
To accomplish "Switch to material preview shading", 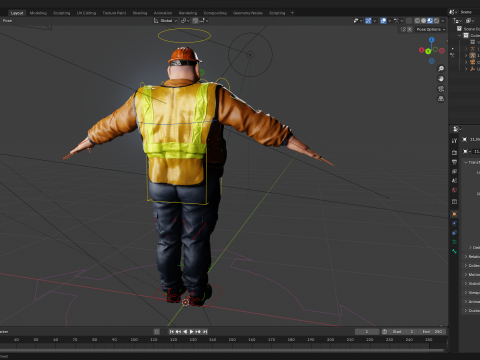I will point(430,21).
